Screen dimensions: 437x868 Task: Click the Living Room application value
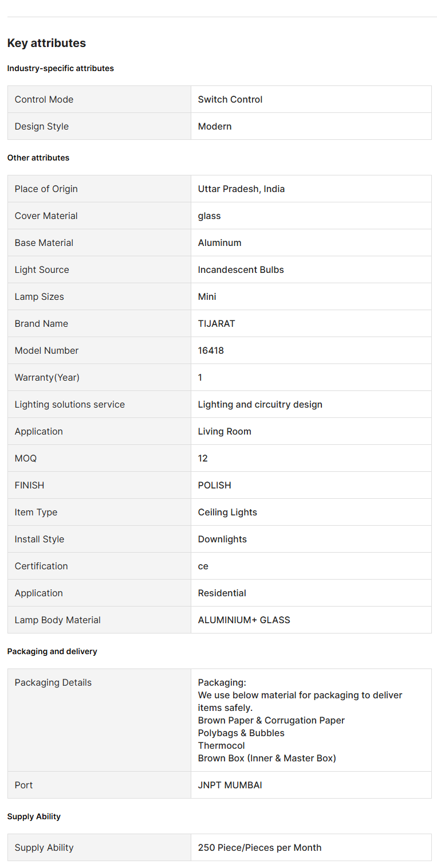click(x=225, y=431)
